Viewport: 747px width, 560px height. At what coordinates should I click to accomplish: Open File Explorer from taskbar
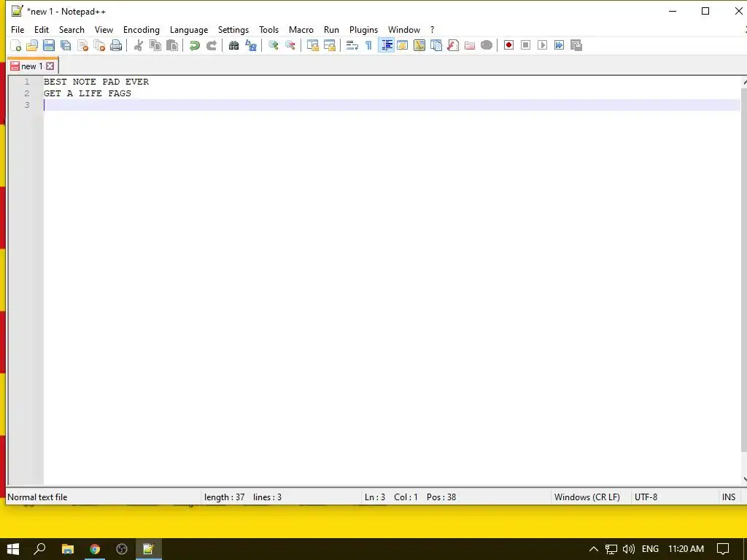pos(68,549)
